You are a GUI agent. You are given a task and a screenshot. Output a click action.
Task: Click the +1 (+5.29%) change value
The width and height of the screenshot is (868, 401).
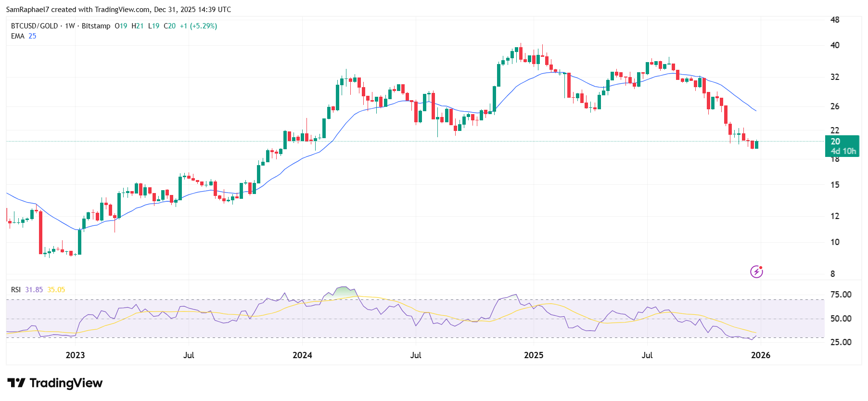[x=198, y=26]
